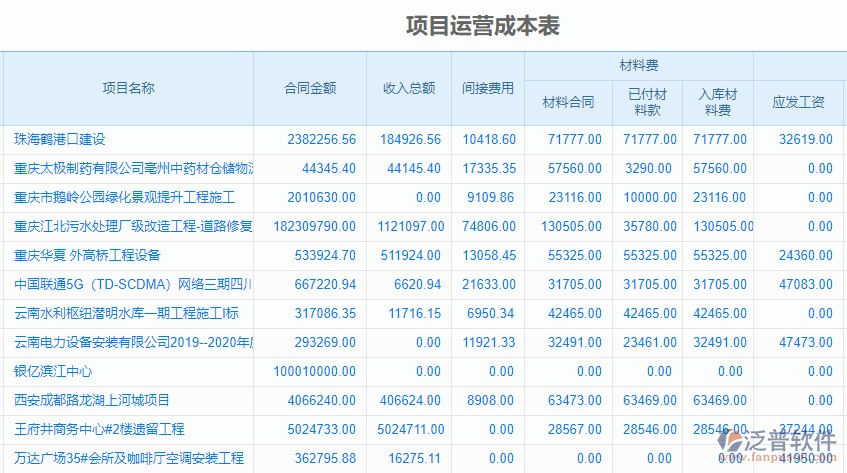This screenshot has height=473, width=847.
Task: Select indirect cost 9109.86
Action: pos(490,198)
